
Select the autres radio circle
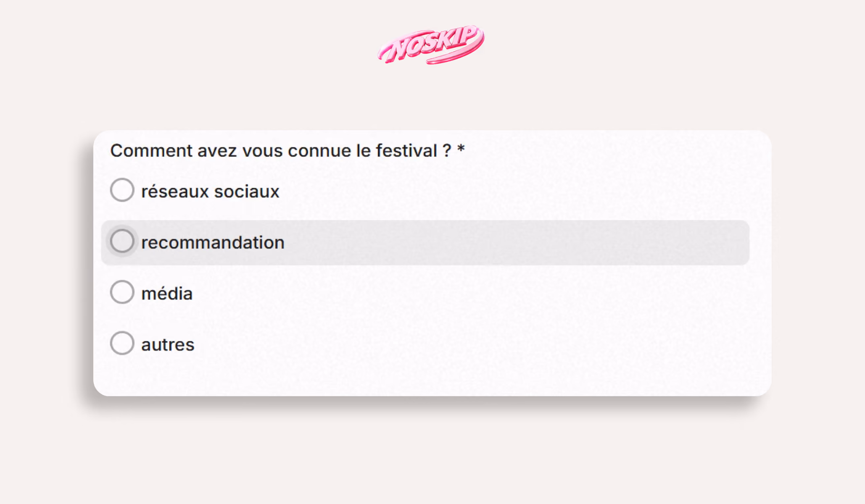122,343
